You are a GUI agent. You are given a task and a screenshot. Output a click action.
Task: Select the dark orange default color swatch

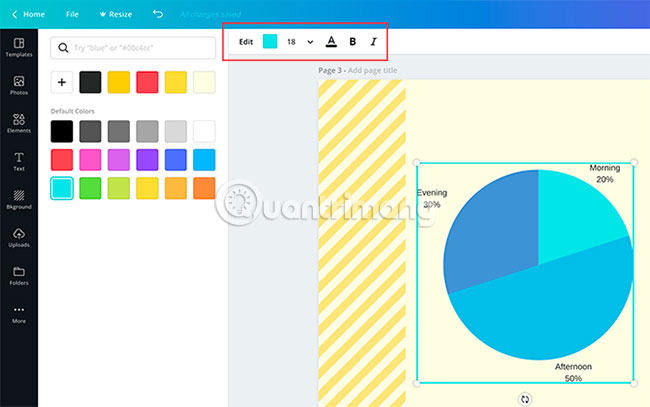coord(204,188)
